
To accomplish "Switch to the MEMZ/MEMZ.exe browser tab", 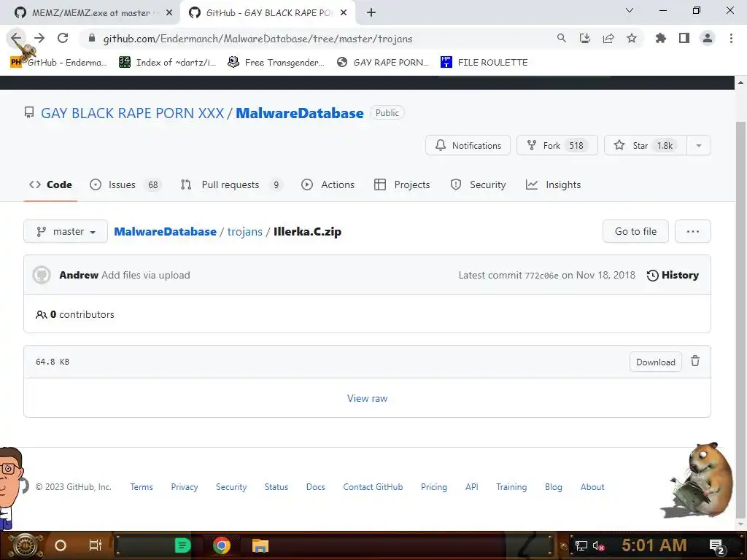I will [x=90, y=13].
